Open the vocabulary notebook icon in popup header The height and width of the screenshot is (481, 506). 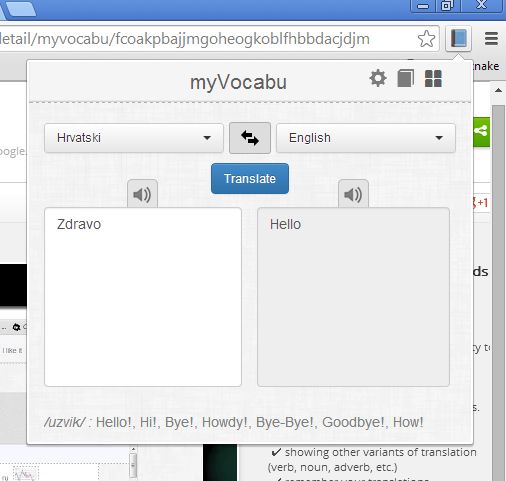point(406,79)
